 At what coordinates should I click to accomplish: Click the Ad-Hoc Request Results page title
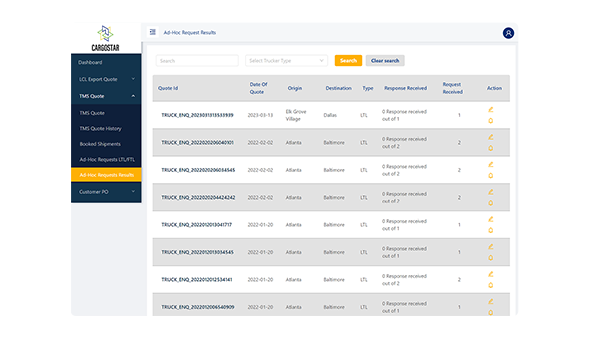click(x=190, y=32)
